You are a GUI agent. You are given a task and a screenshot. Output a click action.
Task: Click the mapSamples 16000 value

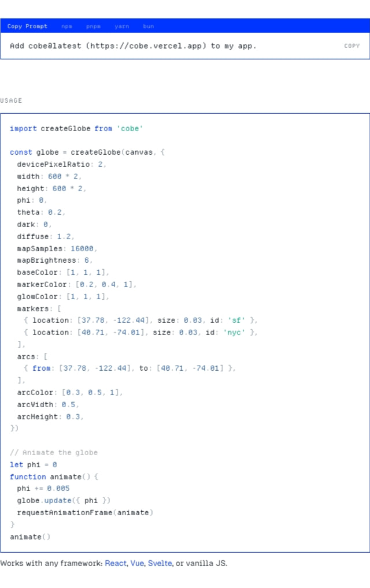[82, 248]
